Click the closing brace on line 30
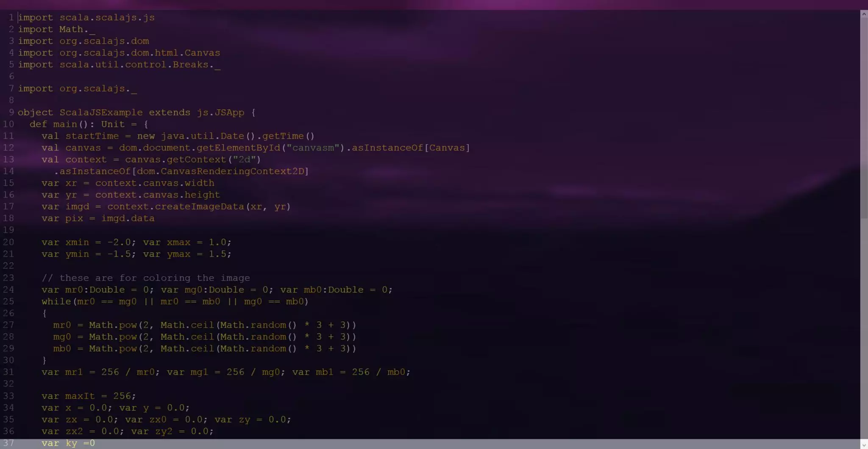This screenshot has width=868, height=449. [x=45, y=360]
